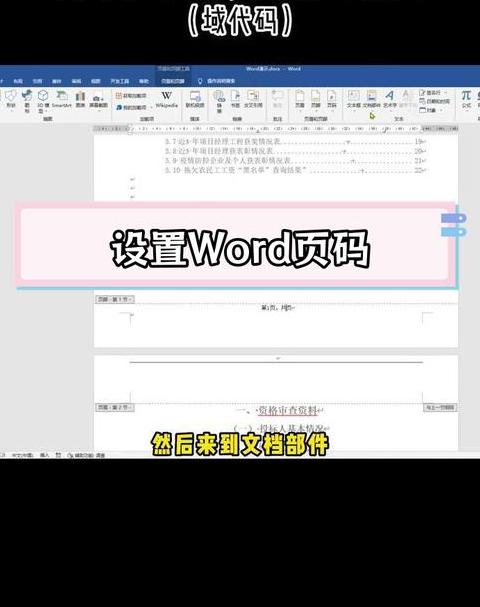Click subheading '(一) 投标人基本情况'
The image size is (480, 607).
coord(281,428)
